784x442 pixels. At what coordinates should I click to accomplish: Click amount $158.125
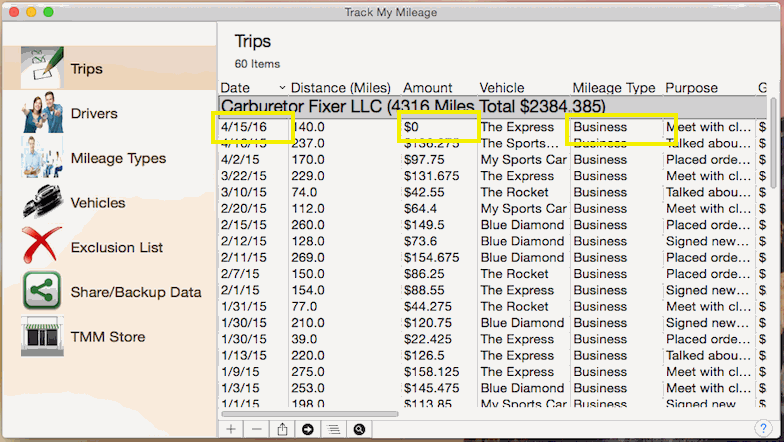tap(432, 372)
